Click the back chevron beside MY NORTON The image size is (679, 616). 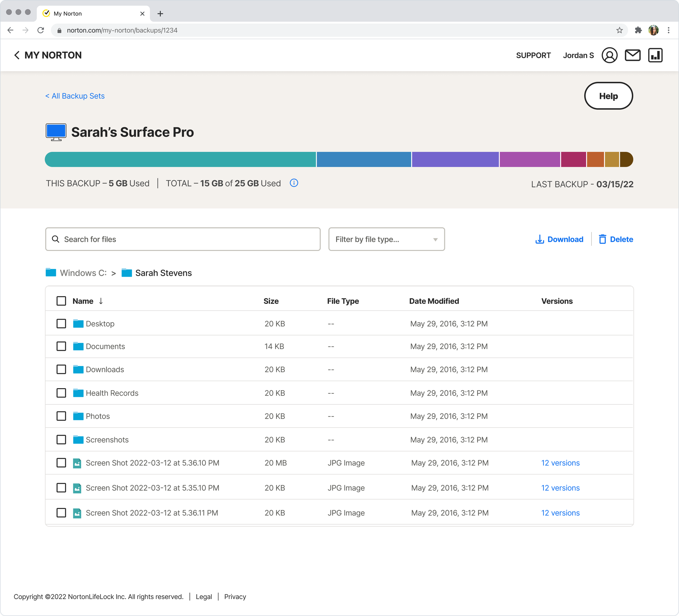17,55
